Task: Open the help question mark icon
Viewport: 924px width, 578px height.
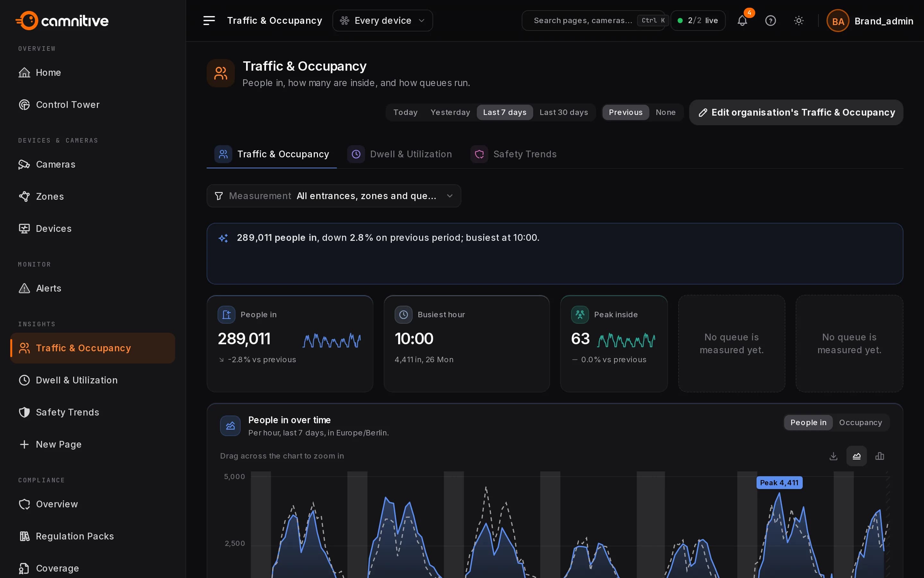Action: 771,21
